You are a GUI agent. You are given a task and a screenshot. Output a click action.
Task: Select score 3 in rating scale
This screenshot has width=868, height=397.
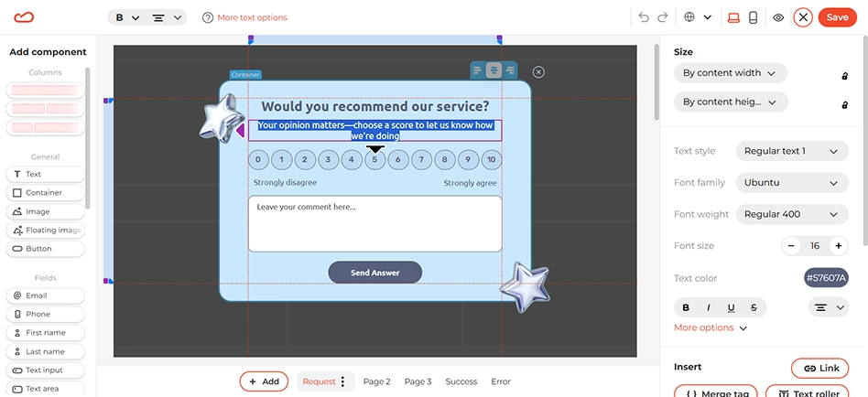(x=329, y=160)
